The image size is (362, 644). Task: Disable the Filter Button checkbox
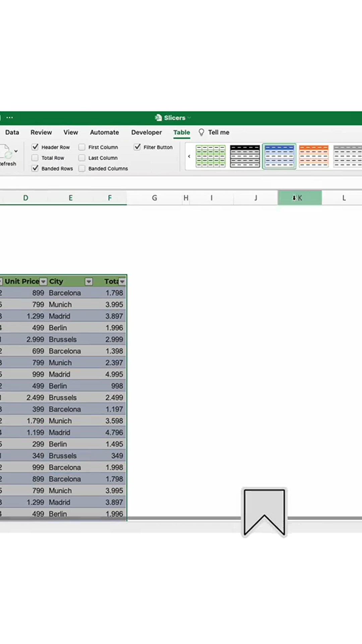click(137, 147)
